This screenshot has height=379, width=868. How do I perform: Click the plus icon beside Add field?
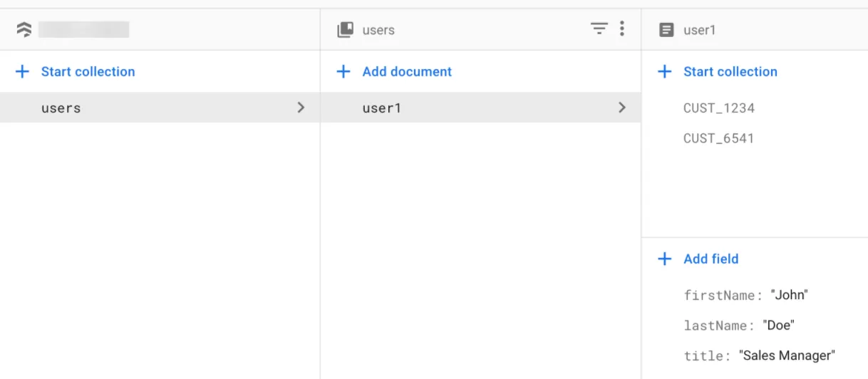[664, 259]
